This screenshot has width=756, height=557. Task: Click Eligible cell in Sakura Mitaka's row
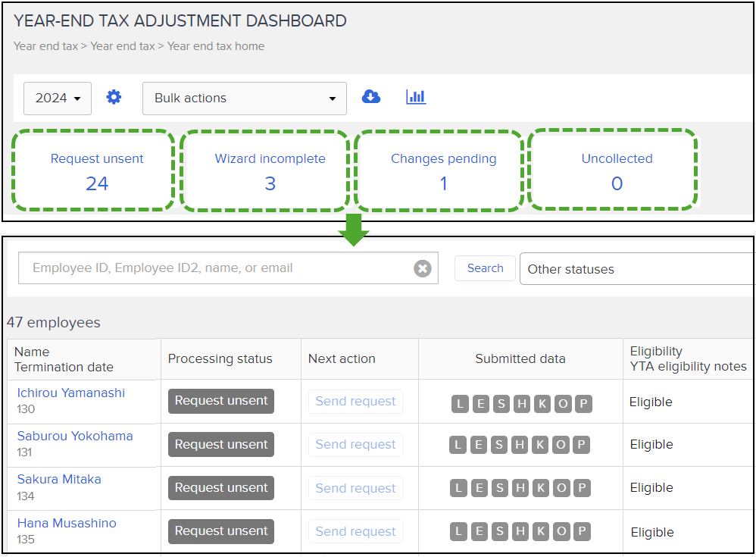tap(651, 488)
